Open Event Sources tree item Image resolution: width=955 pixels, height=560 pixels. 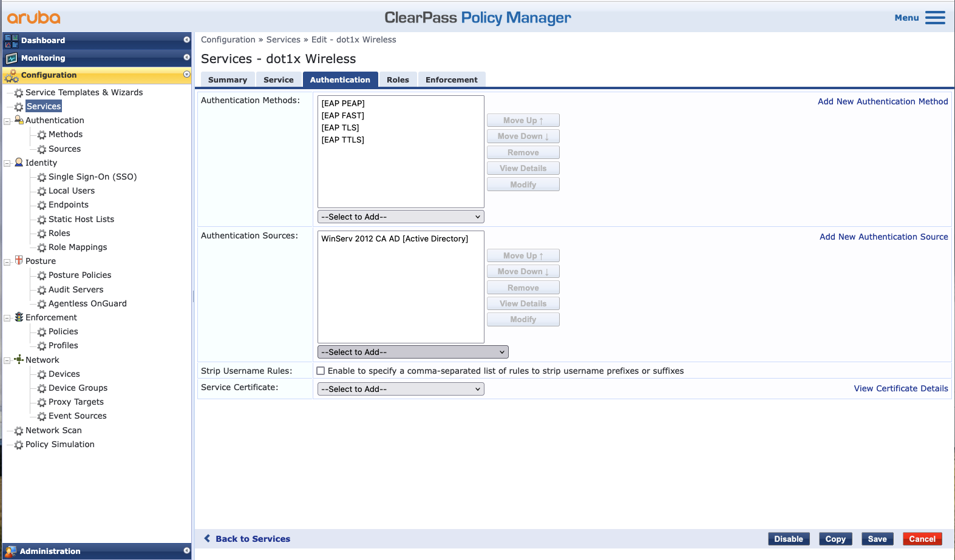click(x=78, y=416)
